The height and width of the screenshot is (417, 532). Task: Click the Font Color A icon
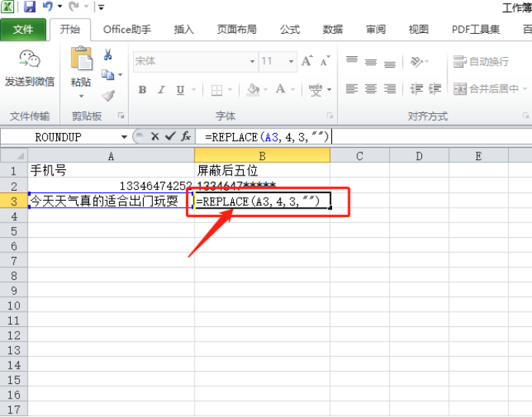click(281, 89)
